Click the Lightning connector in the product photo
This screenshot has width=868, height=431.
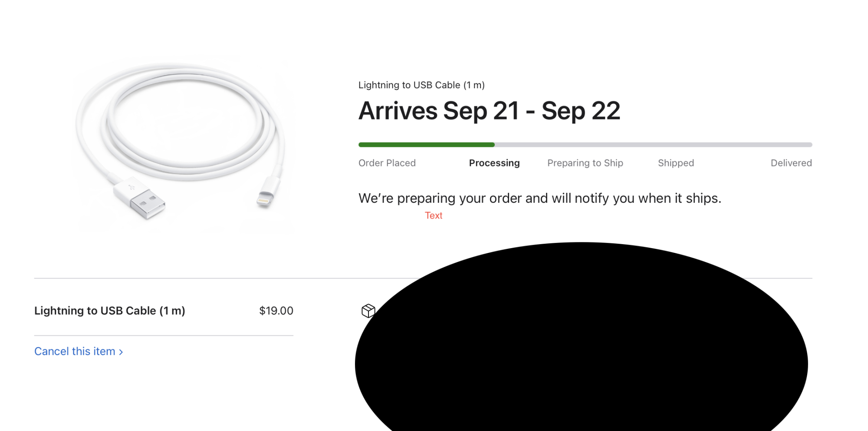click(265, 198)
